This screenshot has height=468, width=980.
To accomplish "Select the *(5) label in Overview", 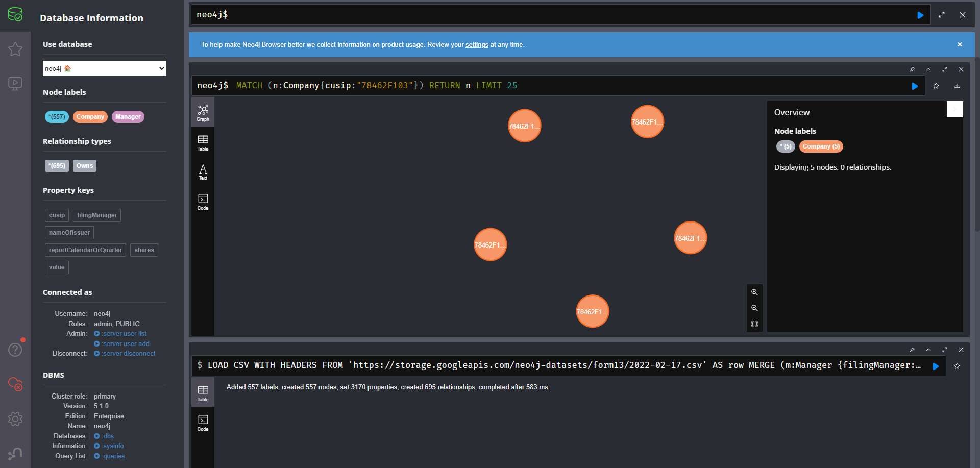I will 786,146.
